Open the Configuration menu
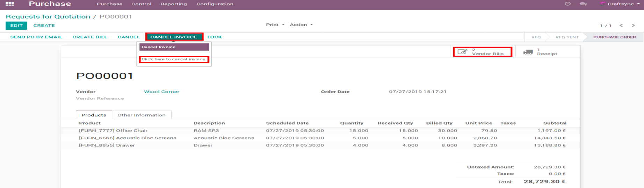 (215, 4)
